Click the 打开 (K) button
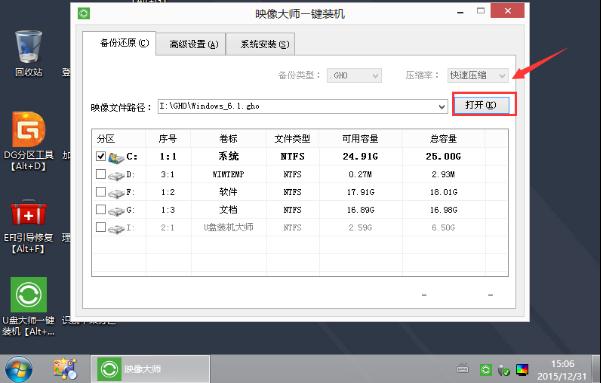Viewport: 601px width, 383px height. click(x=481, y=105)
